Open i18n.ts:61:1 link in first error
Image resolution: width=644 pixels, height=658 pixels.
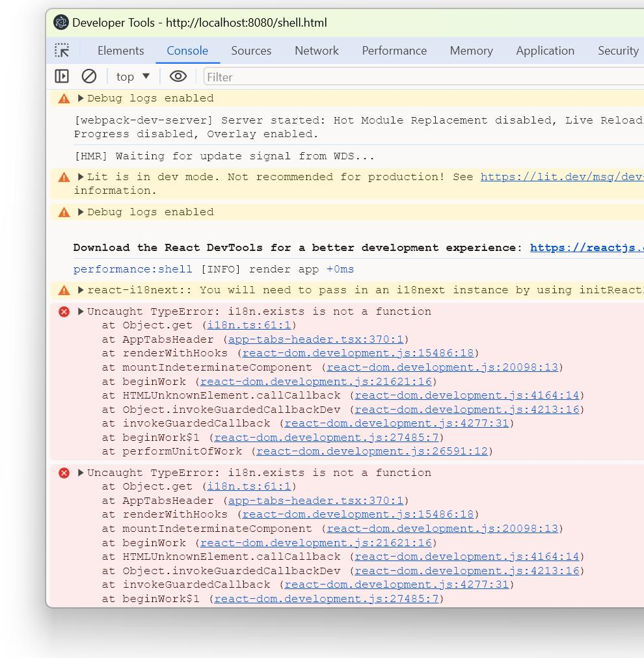tap(248, 325)
